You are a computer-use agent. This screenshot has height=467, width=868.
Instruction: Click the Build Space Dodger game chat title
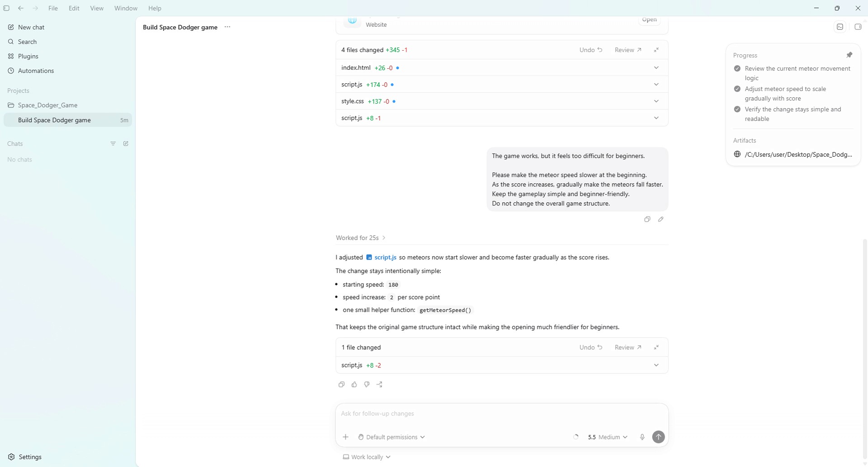pyautogui.click(x=180, y=27)
